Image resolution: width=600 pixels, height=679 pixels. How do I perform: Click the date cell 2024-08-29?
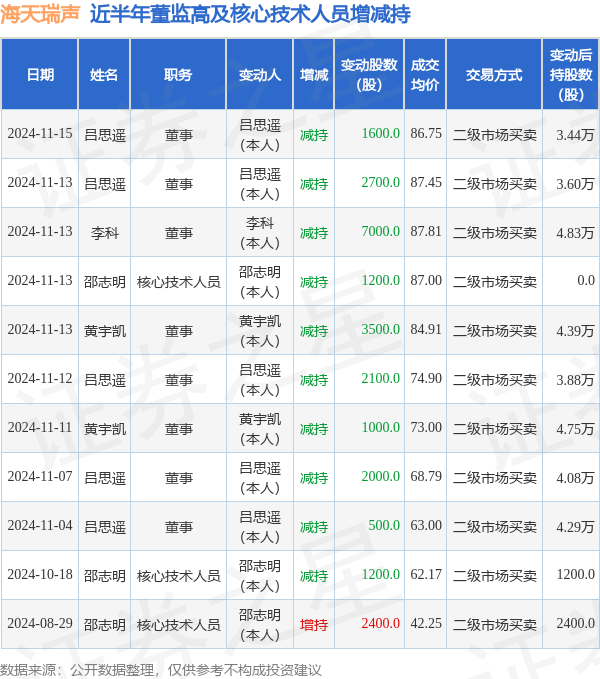pyautogui.click(x=40, y=623)
